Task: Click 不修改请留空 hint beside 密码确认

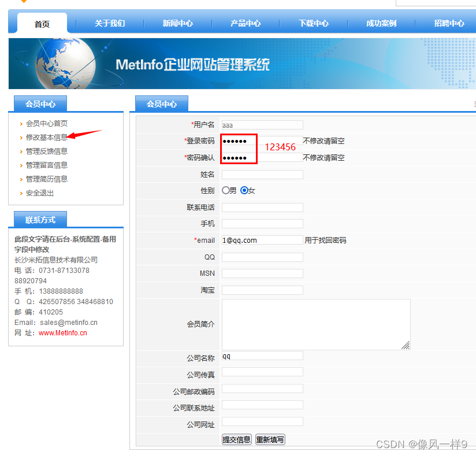Action: click(324, 158)
